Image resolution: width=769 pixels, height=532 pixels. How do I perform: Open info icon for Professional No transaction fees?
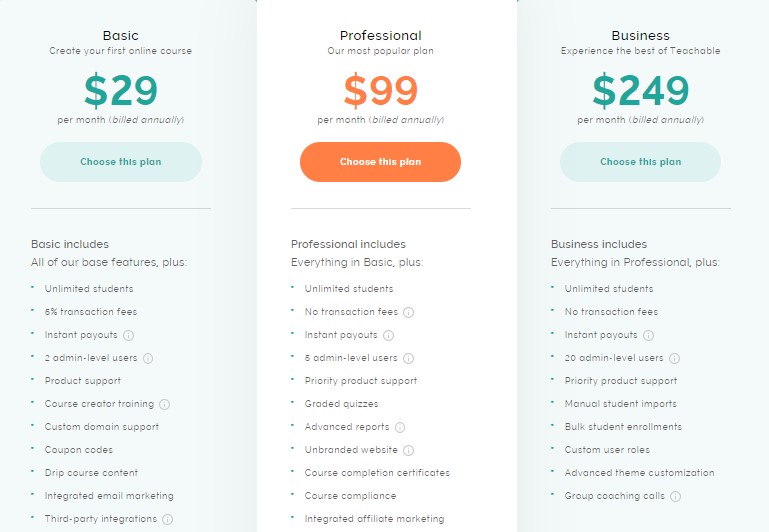[409, 312]
